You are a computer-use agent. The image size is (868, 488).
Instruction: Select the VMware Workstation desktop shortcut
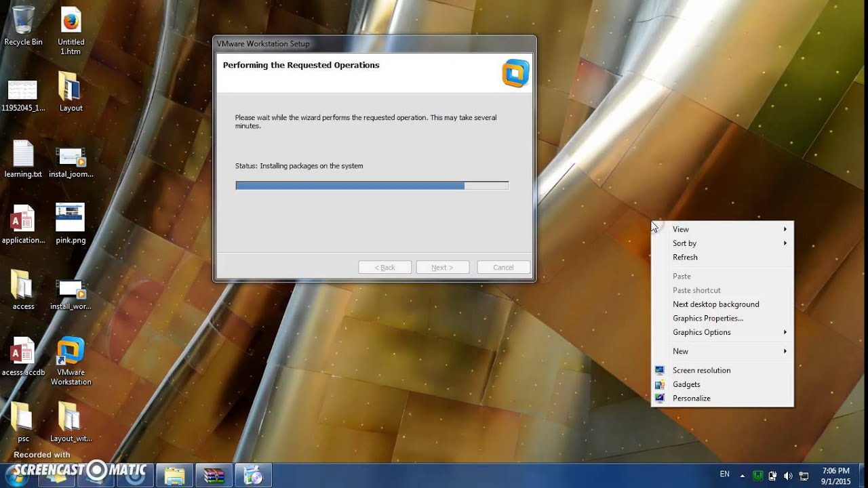pos(71,361)
